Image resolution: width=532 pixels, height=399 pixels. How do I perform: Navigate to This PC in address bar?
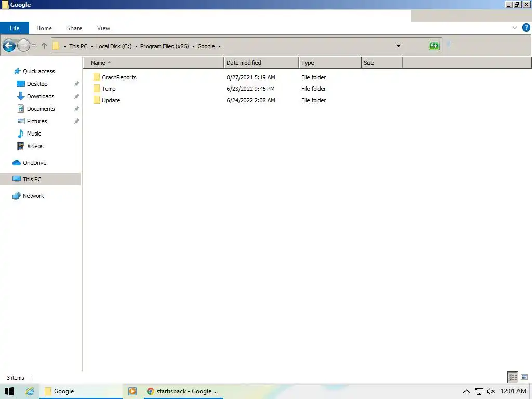[x=78, y=46]
